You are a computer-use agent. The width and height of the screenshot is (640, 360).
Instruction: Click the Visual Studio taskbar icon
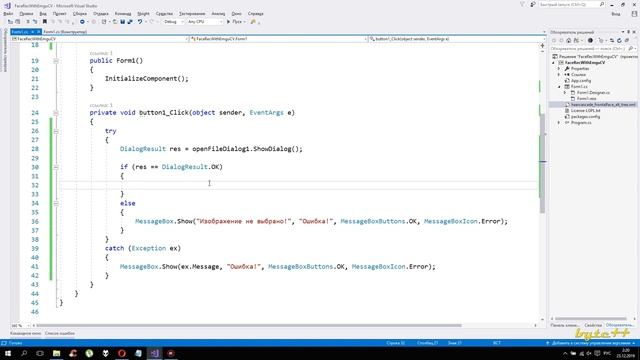tap(154, 353)
